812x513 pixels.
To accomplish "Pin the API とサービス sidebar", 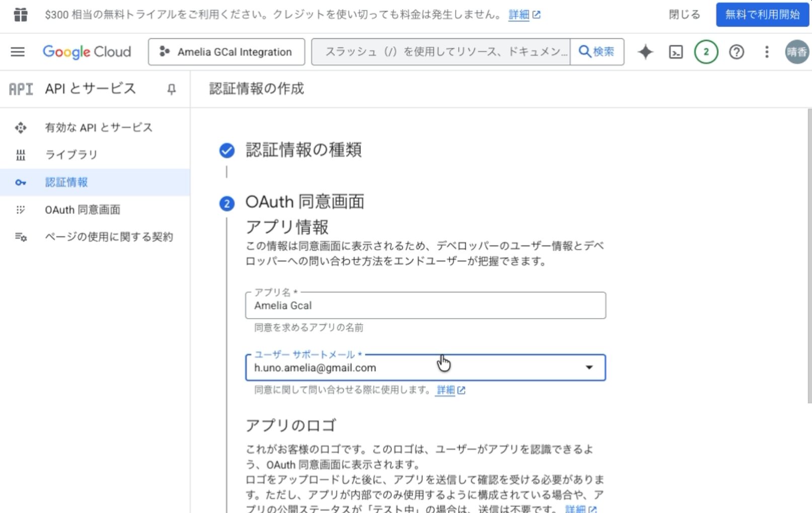I will [171, 89].
